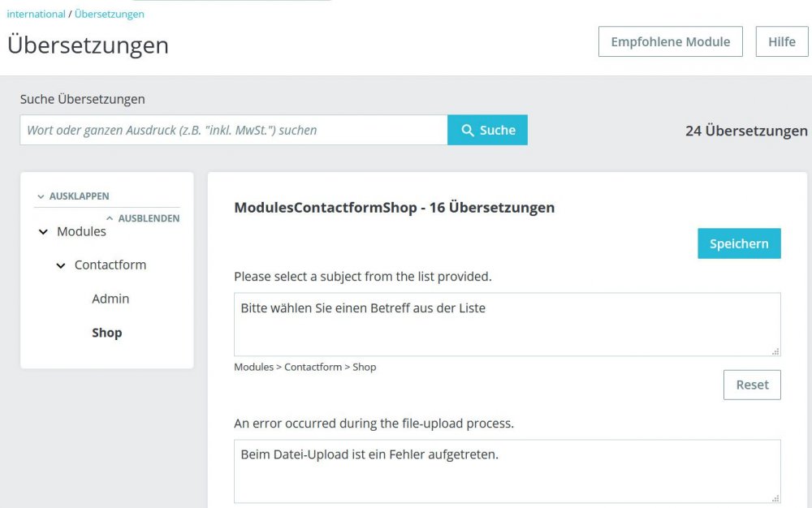Select the Shop tree entry
The width and height of the screenshot is (812, 508).
[106, 333]
